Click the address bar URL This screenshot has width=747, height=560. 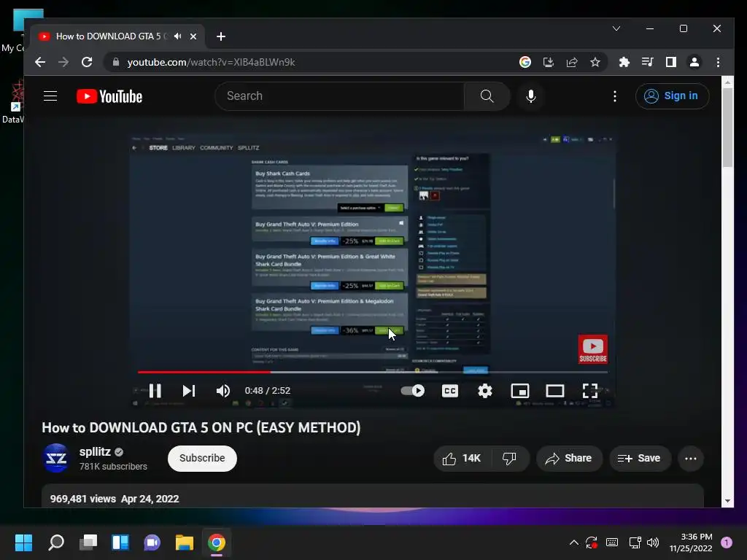(x=211, y=63)
